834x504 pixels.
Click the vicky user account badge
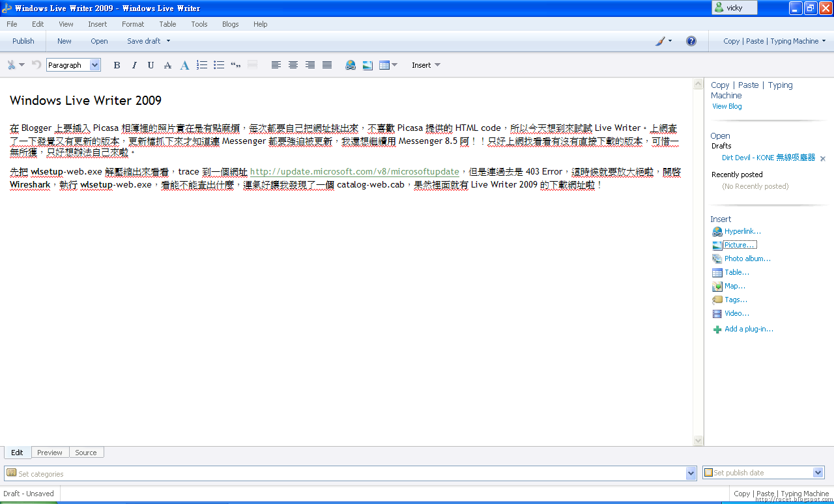(734, 8)
